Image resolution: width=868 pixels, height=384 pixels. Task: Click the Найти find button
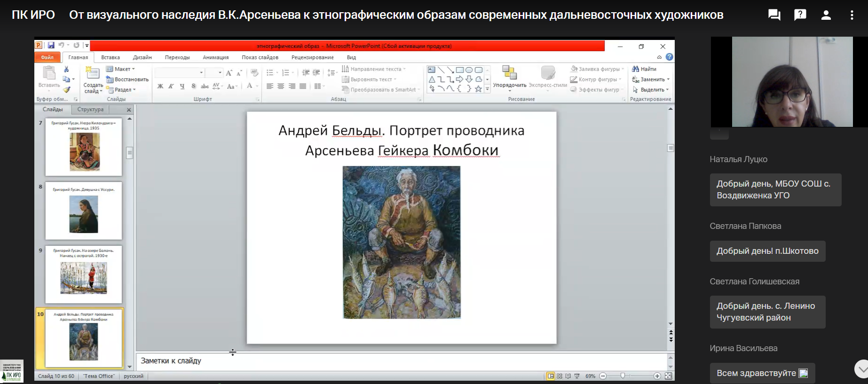click(644, 69)
